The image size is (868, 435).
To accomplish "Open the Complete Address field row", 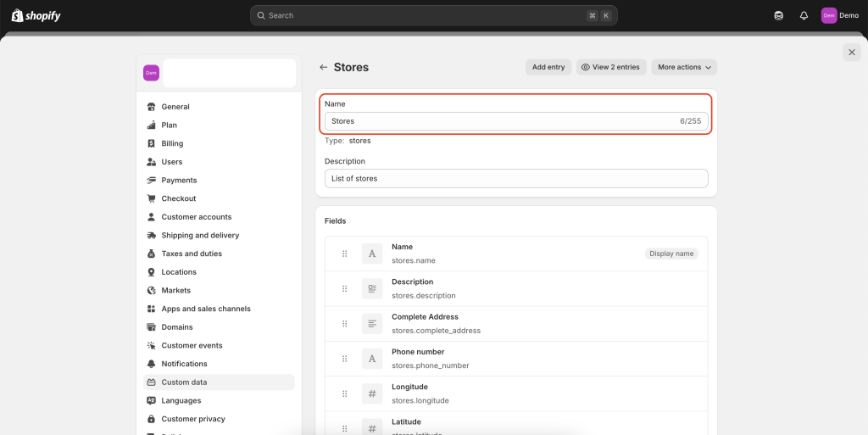I will pyautogui.click(x=516, y=324).
